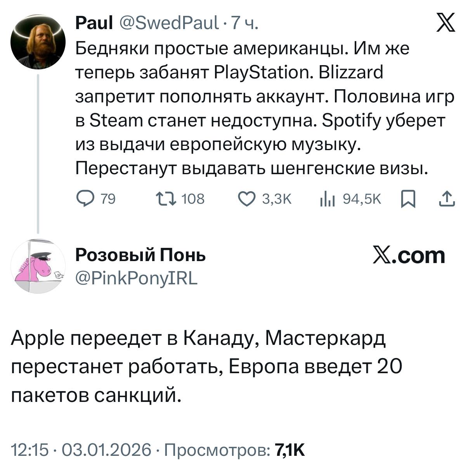This screenshot has width=468, height=476.
Task: Click the share upload icon
Action: click(x=446, y=199)
